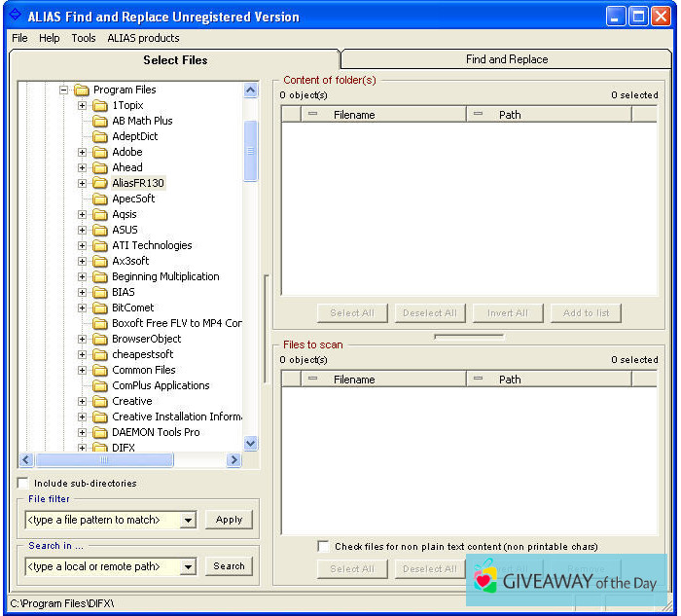Click the DAEMON Tools Pro folder icon
This screenshot has height=616, width=681.
click(100, 432)
